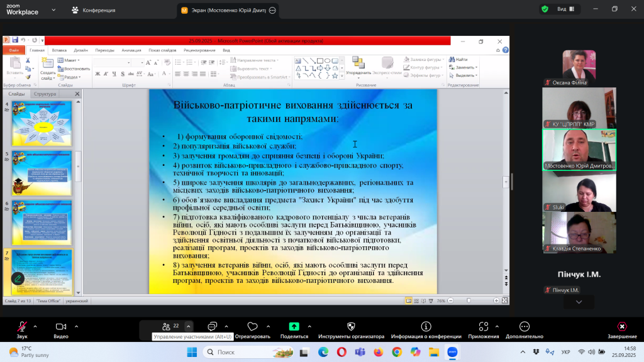This screenshot has width=644, height=362.
Task: Open Информация о конференции info icon
Action: 426,327
